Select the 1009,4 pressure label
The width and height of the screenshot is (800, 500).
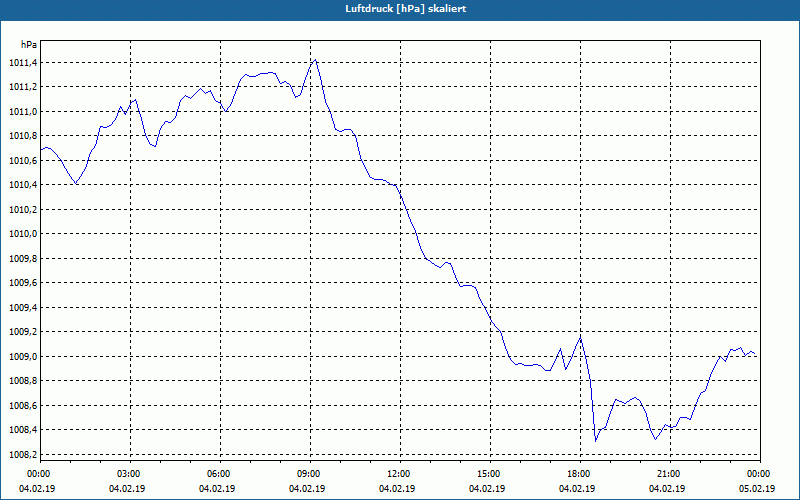[23, 308]
